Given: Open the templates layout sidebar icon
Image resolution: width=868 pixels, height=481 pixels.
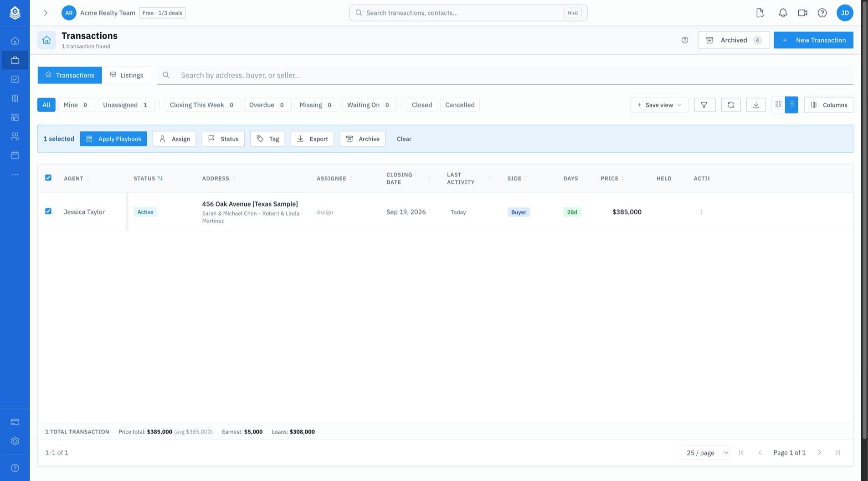Looking at the screenshot, I should click(15, 118).
